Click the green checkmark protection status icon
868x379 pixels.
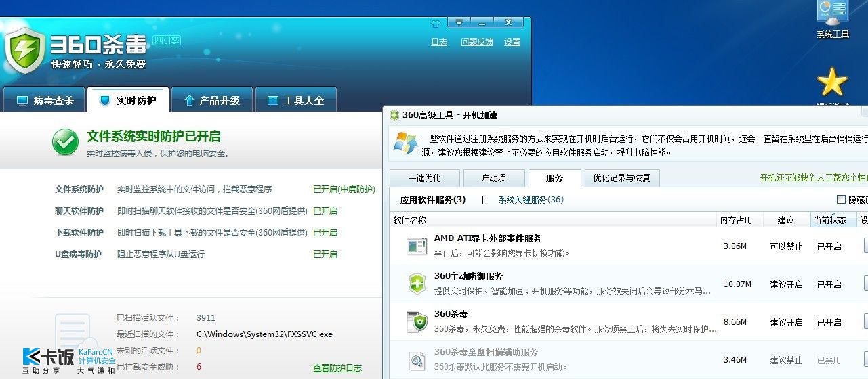(x=65, y=141)
